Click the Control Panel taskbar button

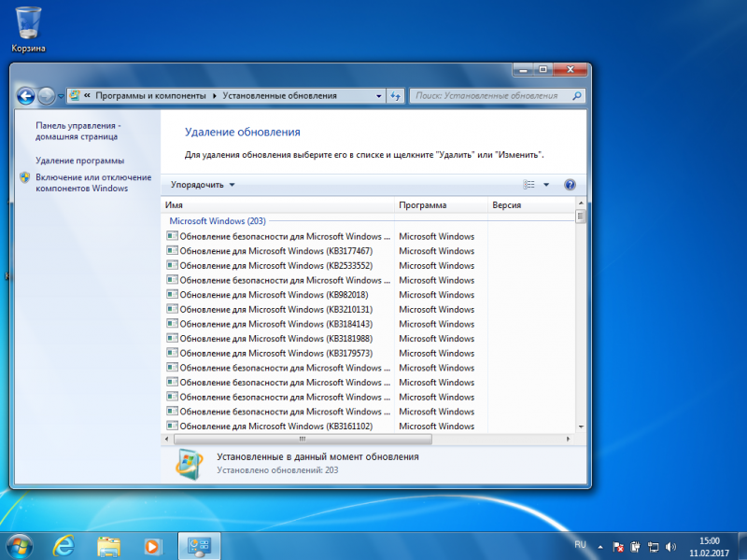point(199,546)
